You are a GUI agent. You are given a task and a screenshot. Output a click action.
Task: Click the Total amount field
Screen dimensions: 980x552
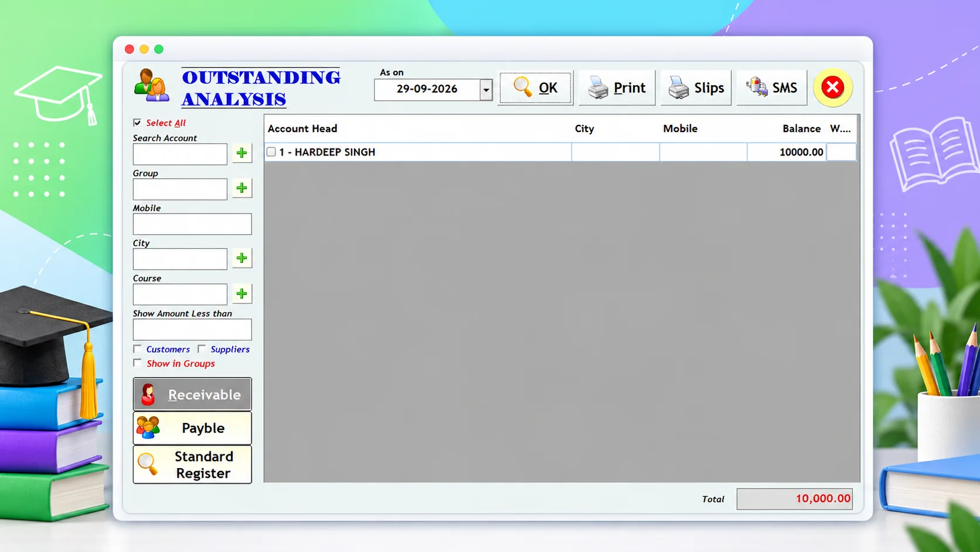794,499
